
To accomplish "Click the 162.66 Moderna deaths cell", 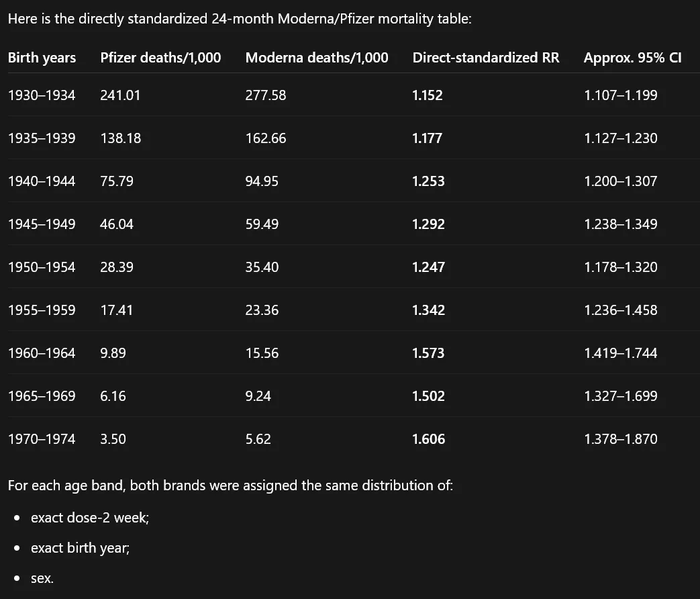I will click(x=266, y=138).
